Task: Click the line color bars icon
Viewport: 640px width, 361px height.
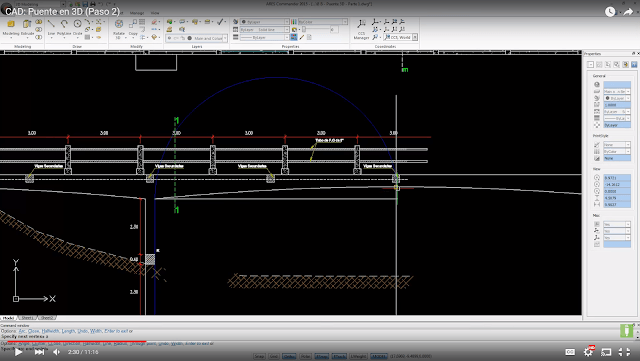Action: point(294,22)
